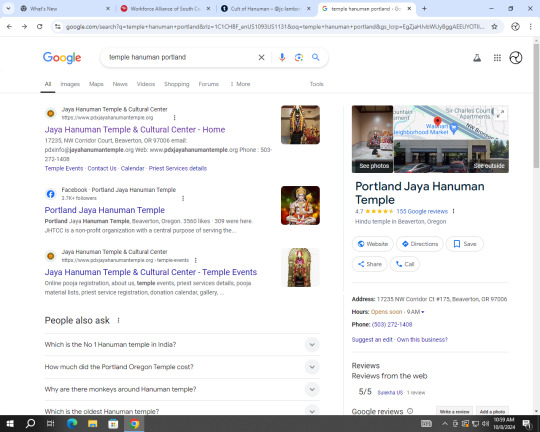Screen dimensions: 540x432
Task: Click Save button in knowledge panel
Action: coord(465,244)
